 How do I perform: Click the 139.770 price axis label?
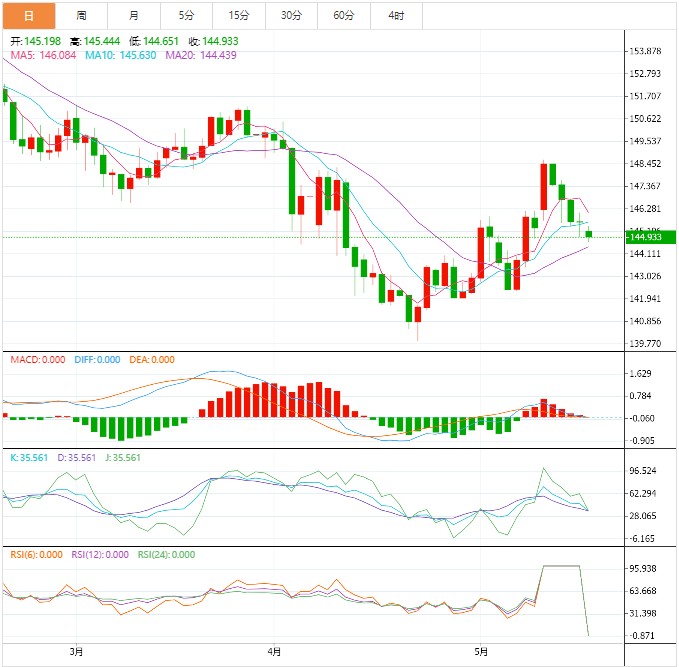coord(645,344)
